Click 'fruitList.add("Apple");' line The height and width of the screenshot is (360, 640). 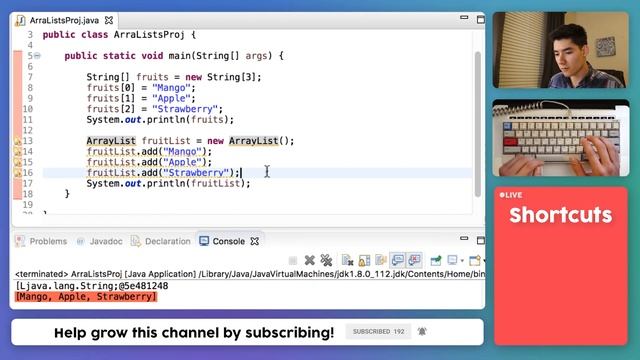tap(149, 162)
